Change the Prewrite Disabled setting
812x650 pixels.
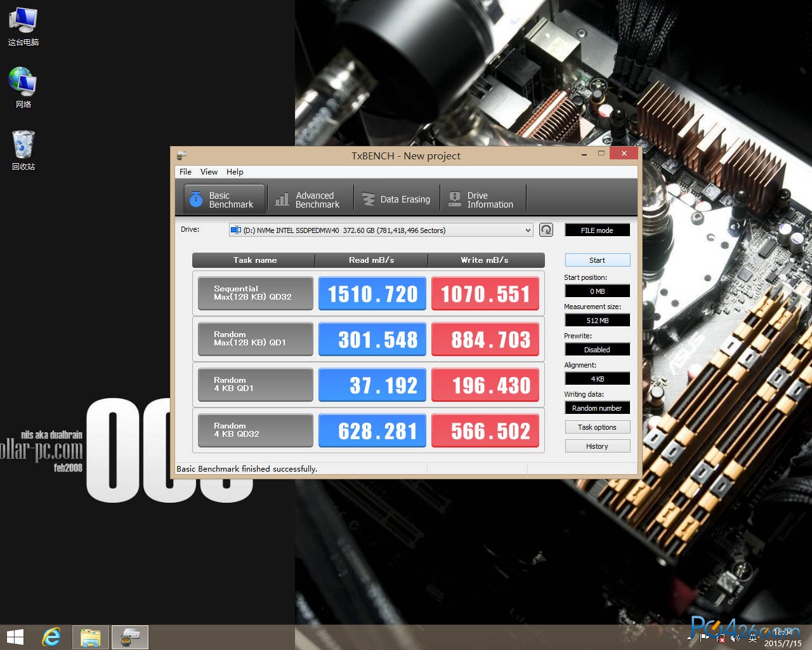(x=597, y=349)
